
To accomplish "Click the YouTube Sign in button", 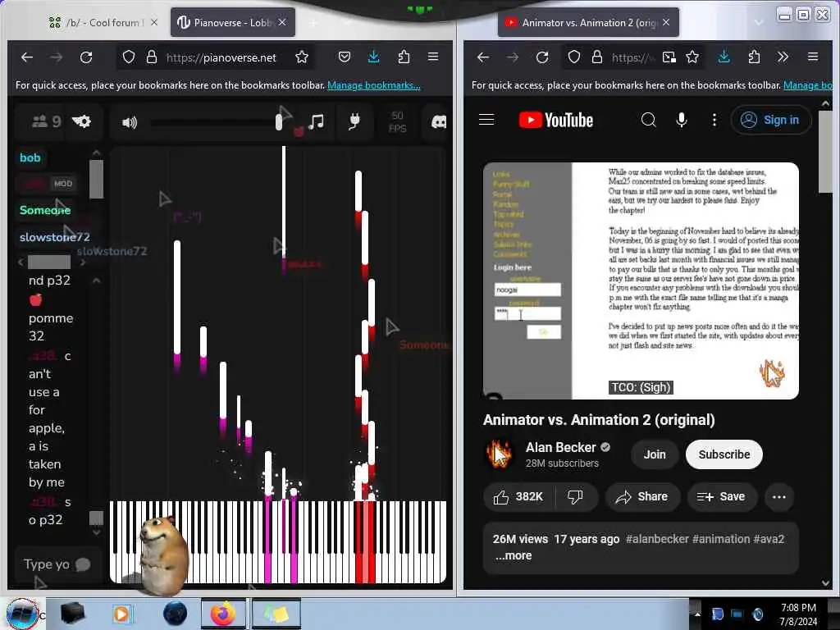I will pos(771,120).
